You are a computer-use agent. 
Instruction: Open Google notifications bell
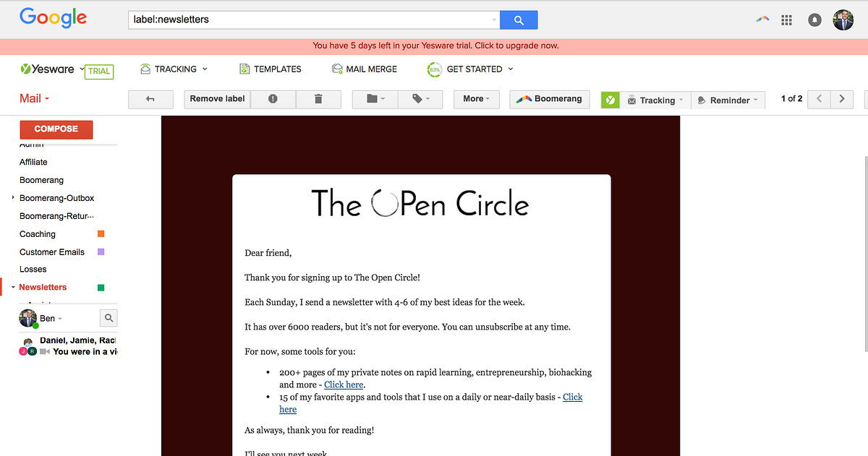[x=815, y=20]
